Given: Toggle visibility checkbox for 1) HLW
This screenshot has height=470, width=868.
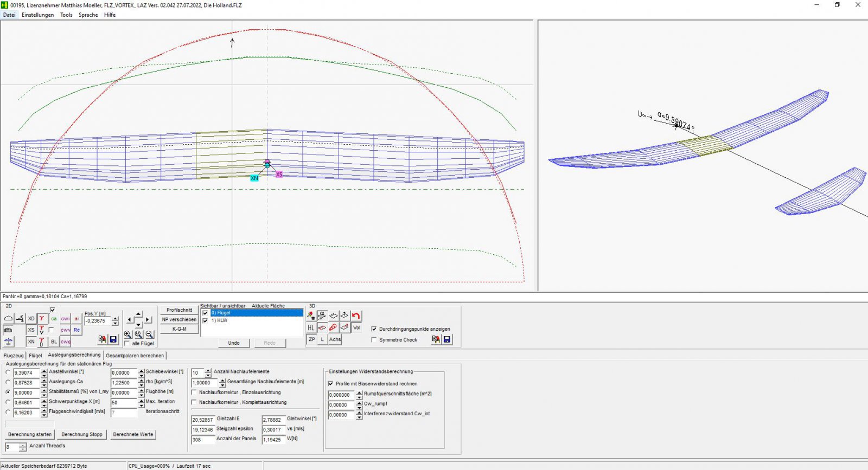Looking at the screenshot, I should click(205, 320).
